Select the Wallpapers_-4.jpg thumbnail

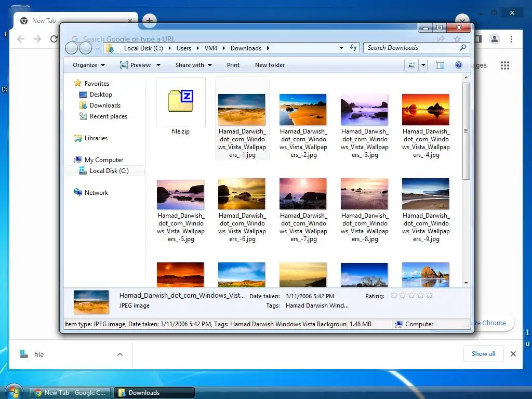(x=425, y=110)
